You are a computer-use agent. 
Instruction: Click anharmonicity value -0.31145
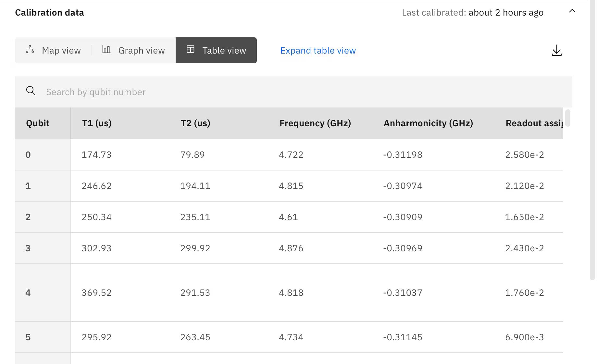pyautogui.click(x=403, y=337)
